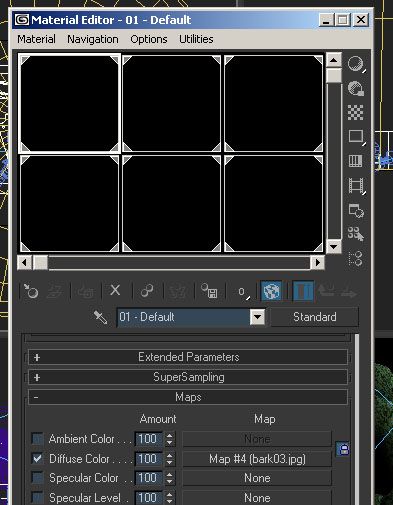Viewport: 393px width, 505px height.
Task: Collapse the Maps rollout
Action: (188, 397)
